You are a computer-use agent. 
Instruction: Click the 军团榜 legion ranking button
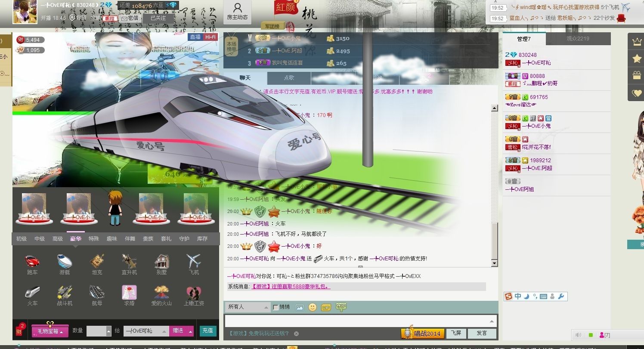click(272, 26)
